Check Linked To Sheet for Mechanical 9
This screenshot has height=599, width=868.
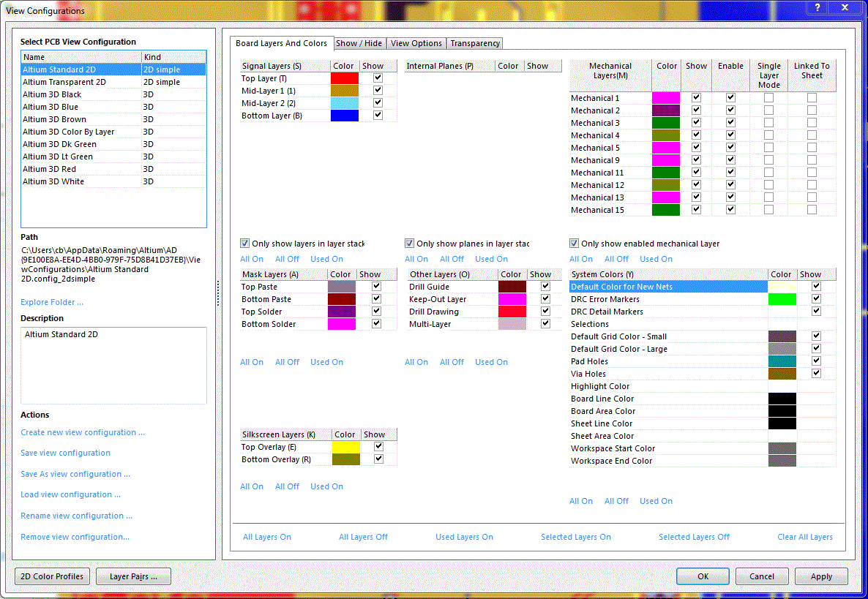coord(812,160)
